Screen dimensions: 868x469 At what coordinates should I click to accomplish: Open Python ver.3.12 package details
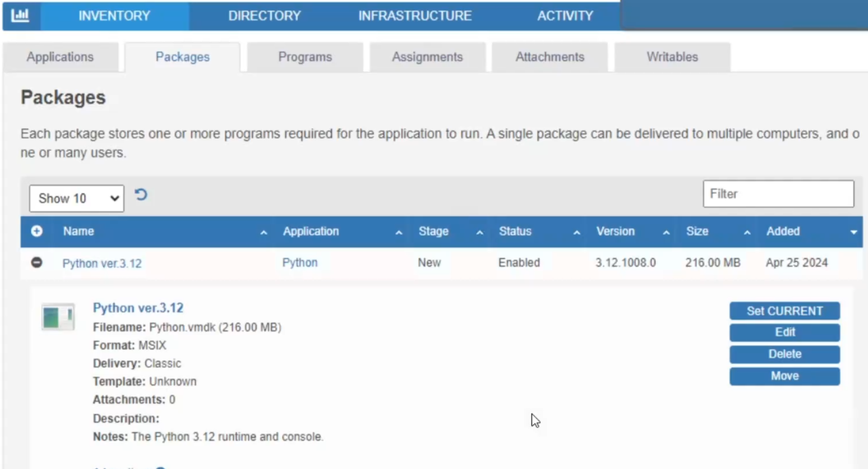pyautogui.click(x=102, y=263)
